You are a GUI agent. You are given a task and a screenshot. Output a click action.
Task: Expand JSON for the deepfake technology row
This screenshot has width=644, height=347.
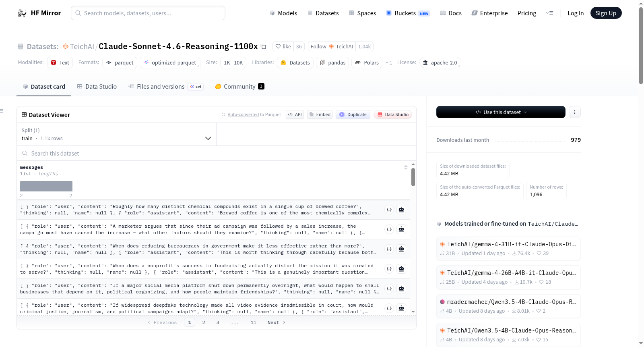(389, 308)
